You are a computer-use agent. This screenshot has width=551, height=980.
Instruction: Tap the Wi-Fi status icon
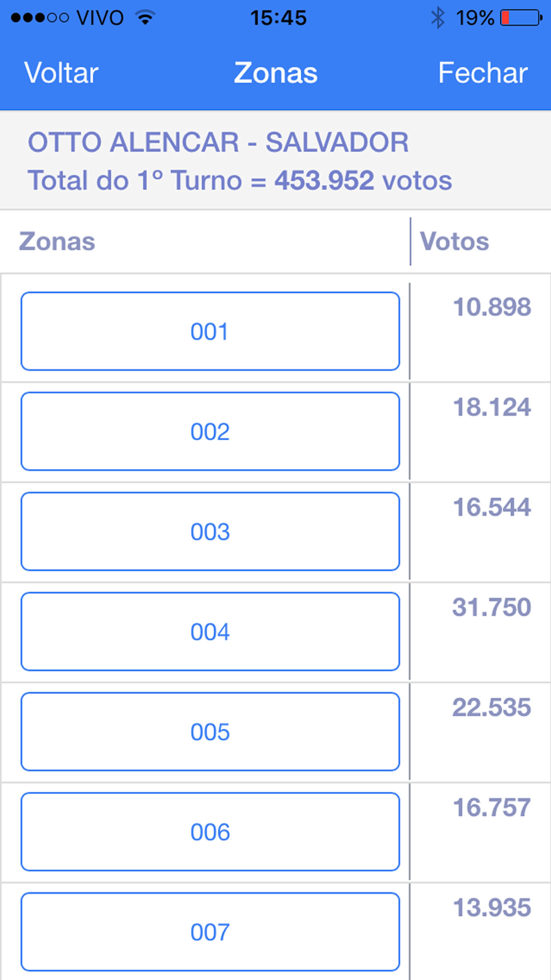coord(145,18)
